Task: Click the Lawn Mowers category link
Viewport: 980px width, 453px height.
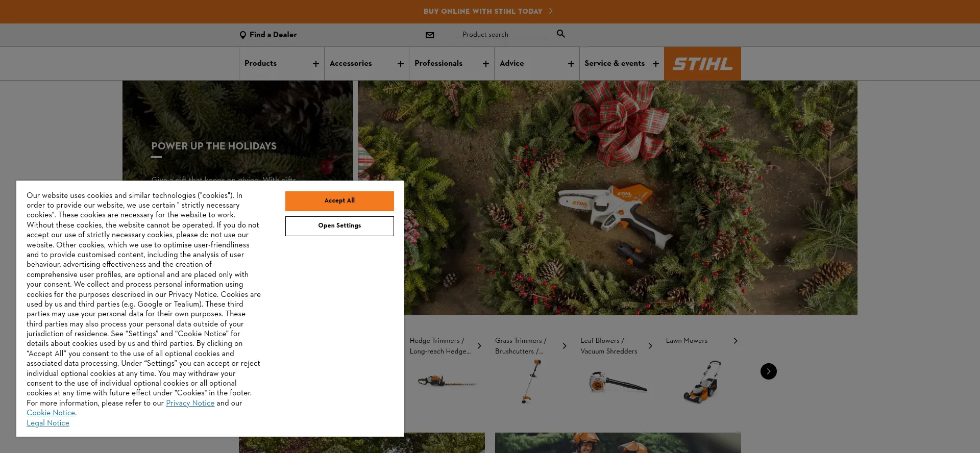Action: [687, 341]
